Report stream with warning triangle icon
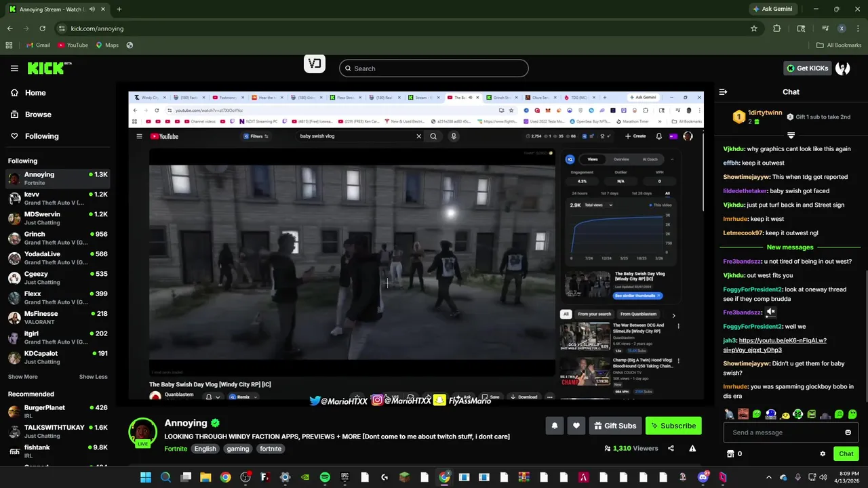868x488 pixels. 692,448
